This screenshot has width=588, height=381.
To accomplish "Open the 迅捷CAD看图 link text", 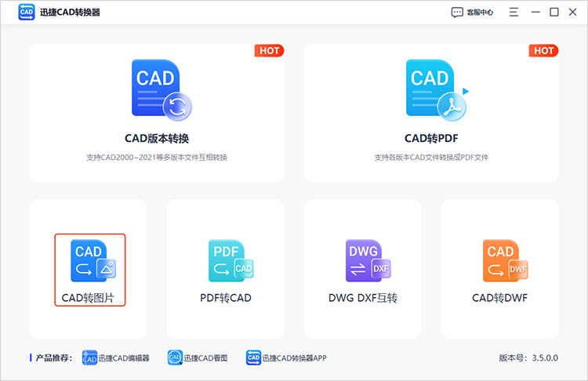I will tap(205, 358).
